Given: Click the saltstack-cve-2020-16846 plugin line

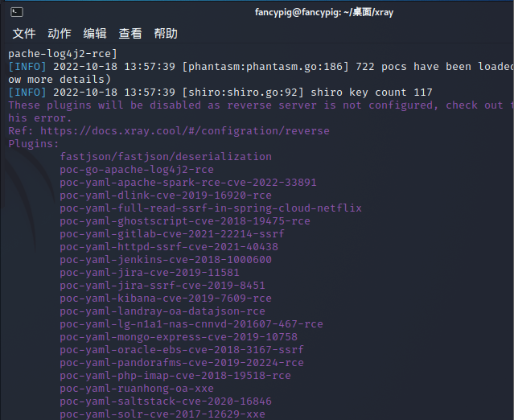Looking at the screenshot, I should pyautogui.click(x=166, y=401).
